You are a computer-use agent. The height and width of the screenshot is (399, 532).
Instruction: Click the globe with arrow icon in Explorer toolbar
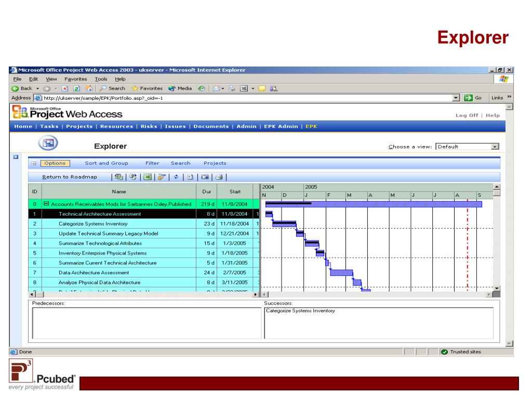(133, 177)
